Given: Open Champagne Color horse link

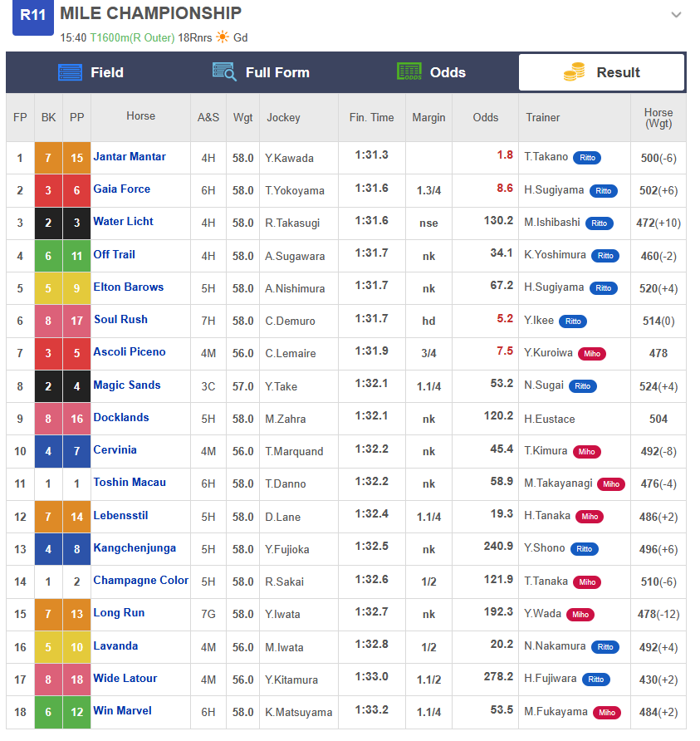Looking at the screenshot, I should pos(141,581).
